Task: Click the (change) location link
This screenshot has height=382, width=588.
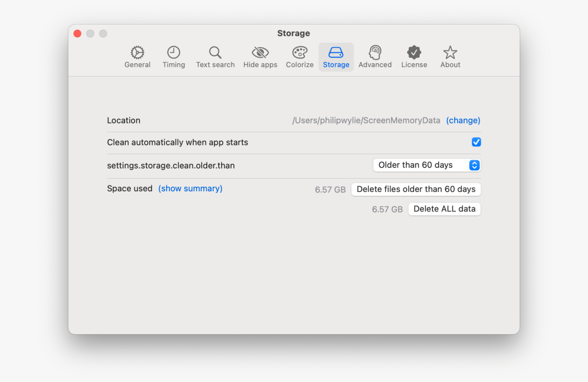Action: [x=463, y=121]
